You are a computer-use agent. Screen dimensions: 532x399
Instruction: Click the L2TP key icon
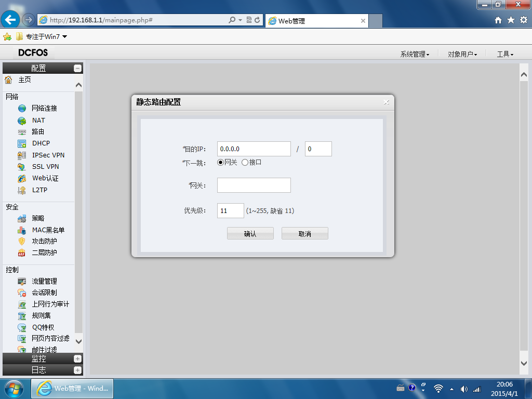[x=22, y=190]
